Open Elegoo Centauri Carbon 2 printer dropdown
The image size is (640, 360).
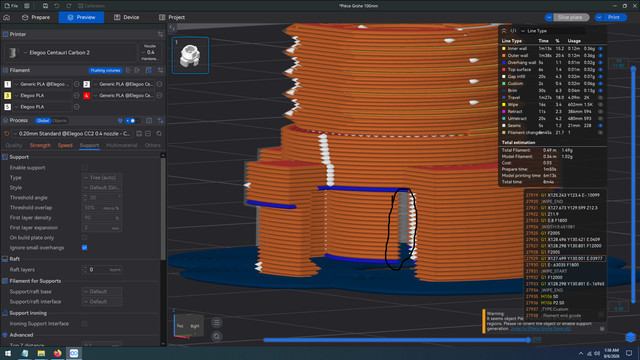click(71, 53)
